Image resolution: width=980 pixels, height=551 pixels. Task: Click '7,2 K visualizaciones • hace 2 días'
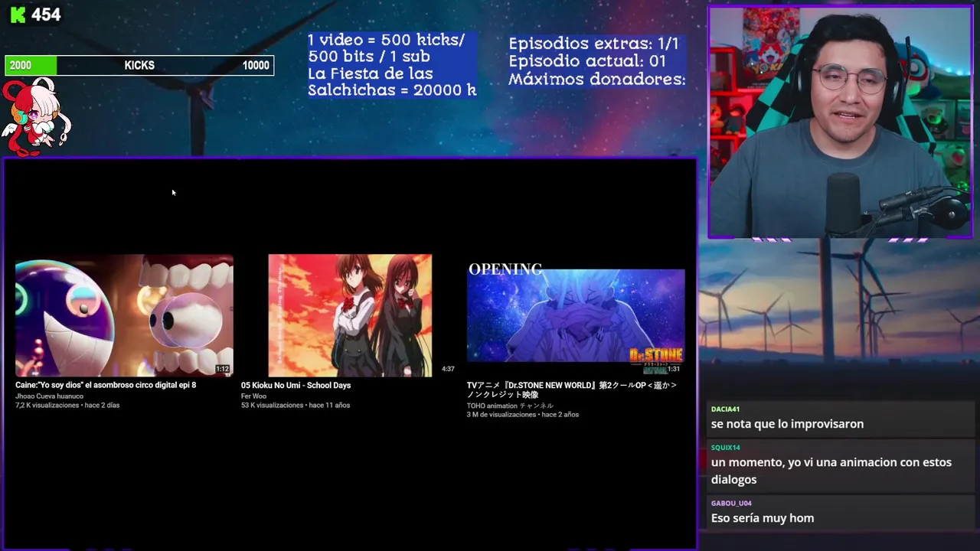67,405
